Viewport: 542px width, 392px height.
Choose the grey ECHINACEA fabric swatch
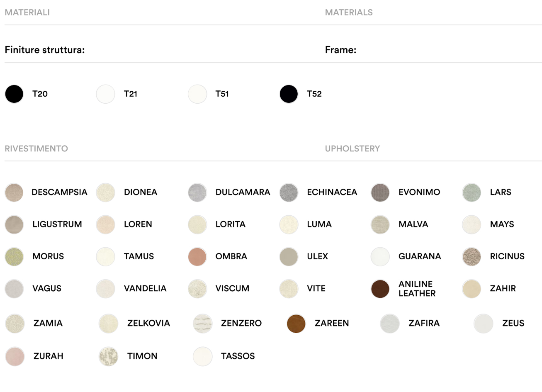pyautogui.click(x=289, y=192)
